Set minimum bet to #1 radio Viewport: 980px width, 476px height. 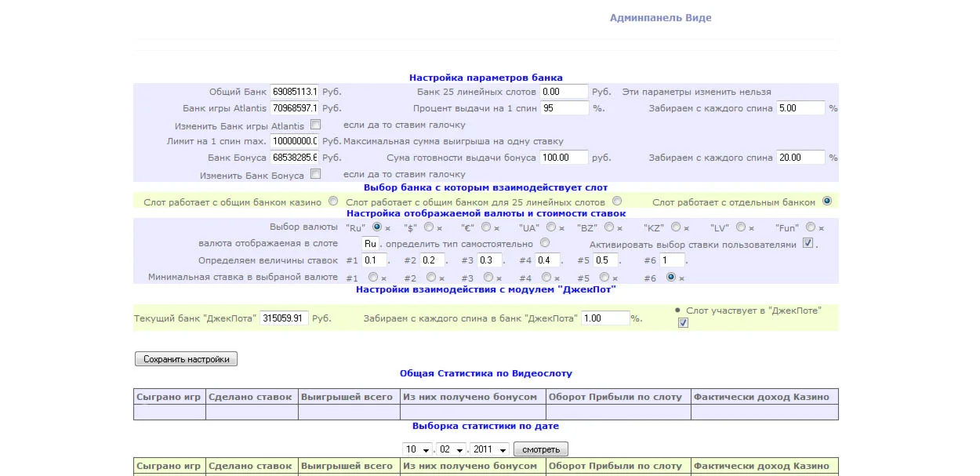(373, 277)
